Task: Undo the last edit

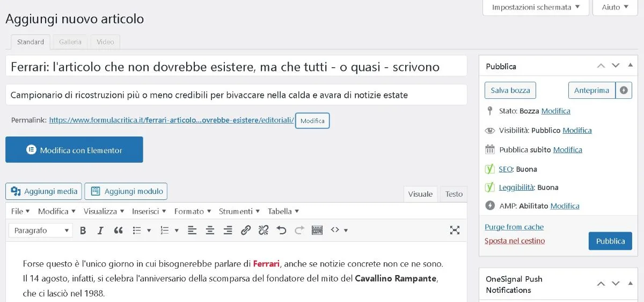Action: (x=281, y=231)
